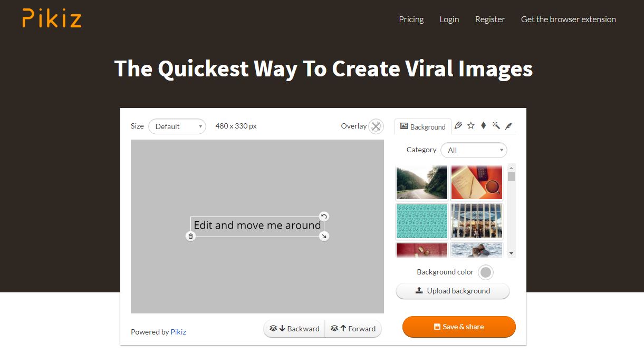
Task: Delete the text box via trash icon
Action: [x=191, y=236]
